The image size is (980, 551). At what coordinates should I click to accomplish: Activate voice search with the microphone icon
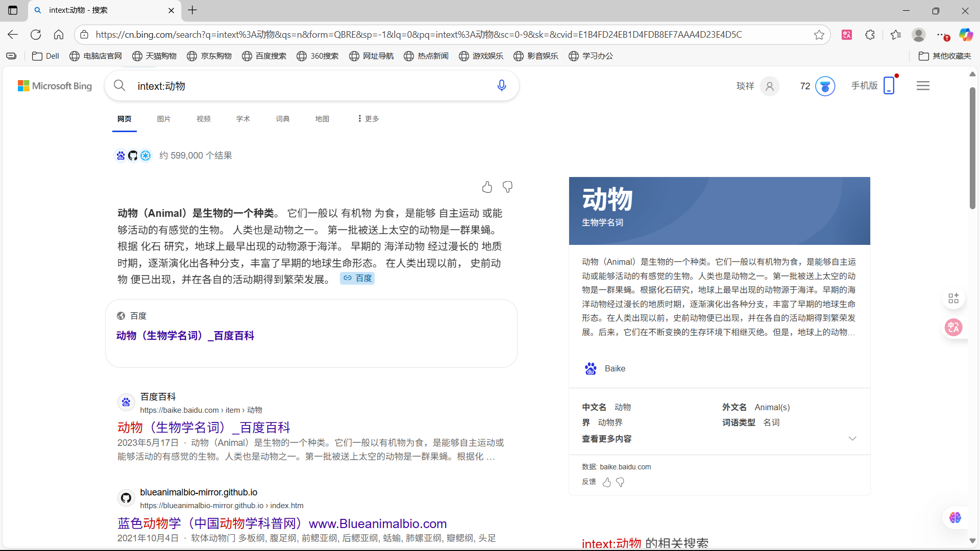pos(502,85)
